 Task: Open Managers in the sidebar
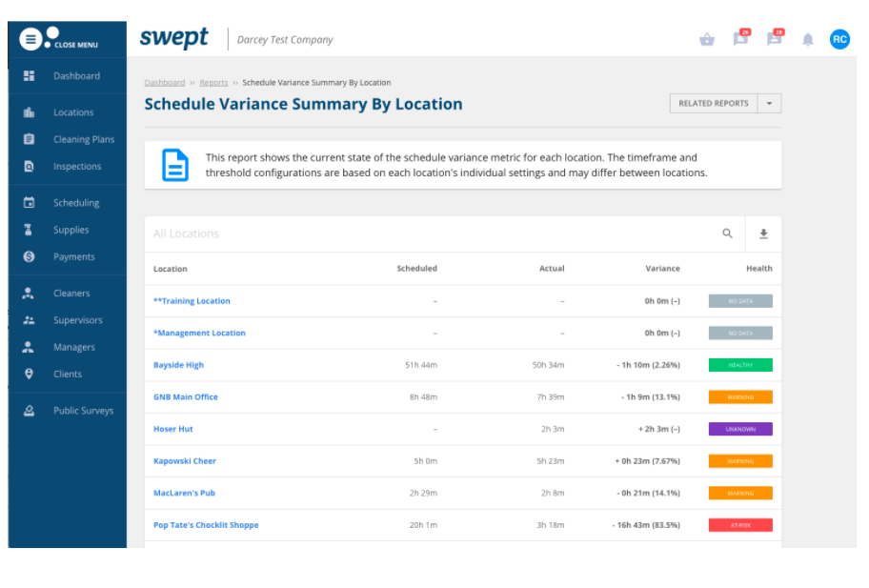[73, 348]
